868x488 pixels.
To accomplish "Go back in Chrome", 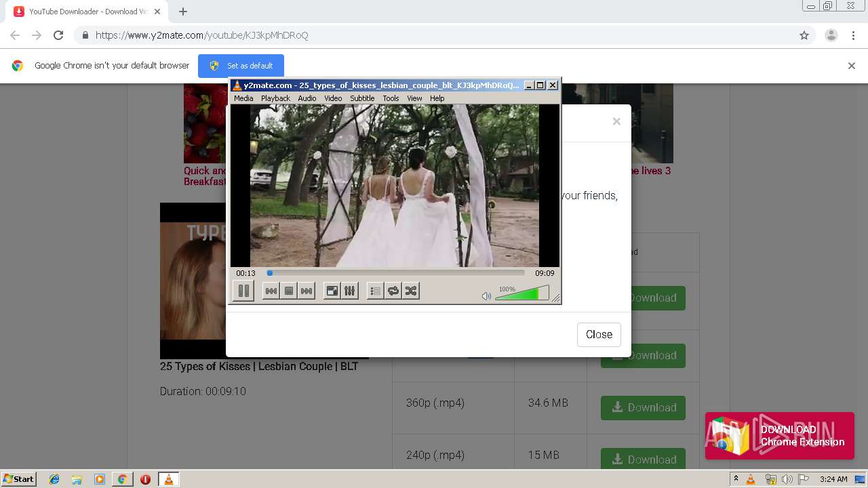I will tap(15, 35).
